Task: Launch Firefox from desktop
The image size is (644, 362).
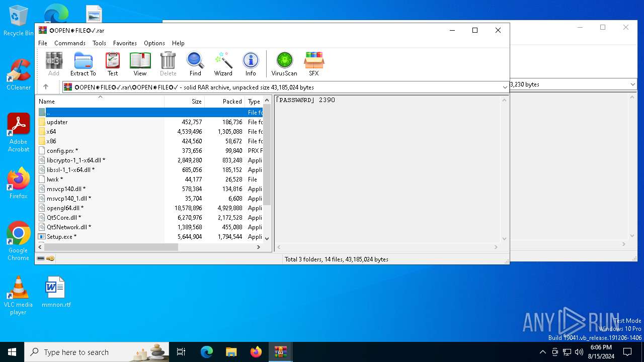Action: 19,183
